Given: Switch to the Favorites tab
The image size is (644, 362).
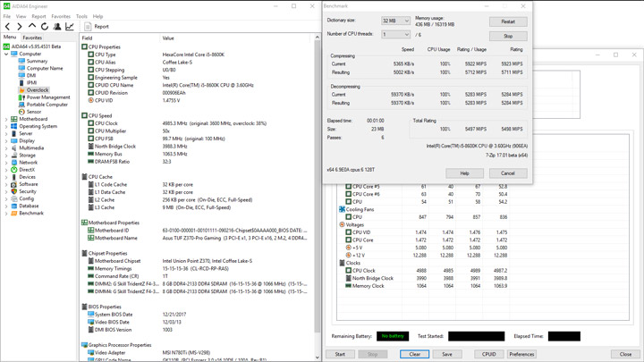Looking at the screenshot, I should [32, 38].
